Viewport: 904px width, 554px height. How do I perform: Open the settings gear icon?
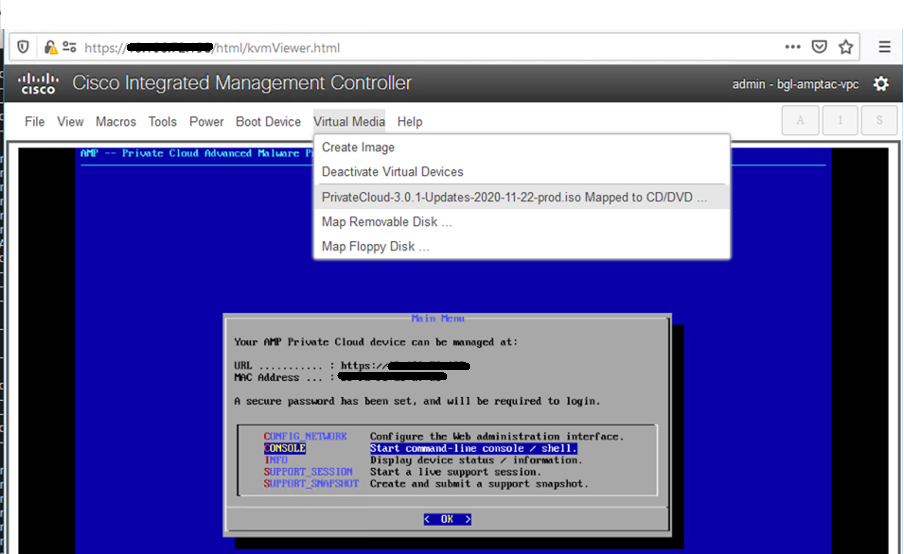click(880, 84)
